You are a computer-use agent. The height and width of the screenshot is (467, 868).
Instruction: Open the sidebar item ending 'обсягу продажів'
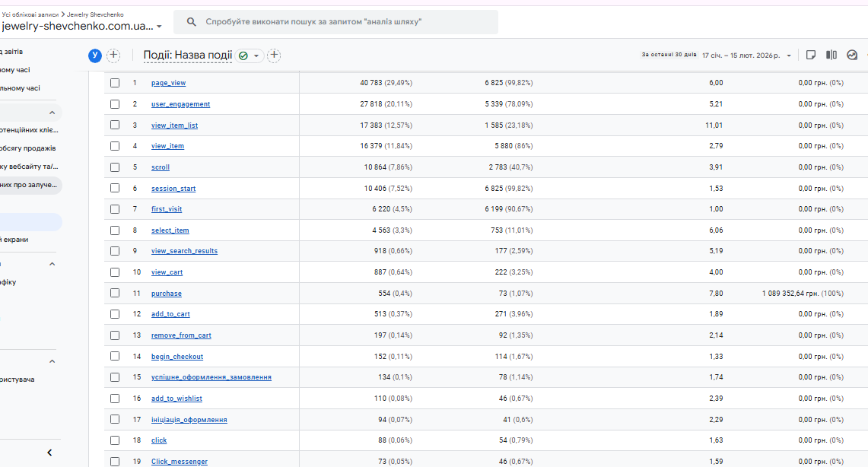click(29, 148)
